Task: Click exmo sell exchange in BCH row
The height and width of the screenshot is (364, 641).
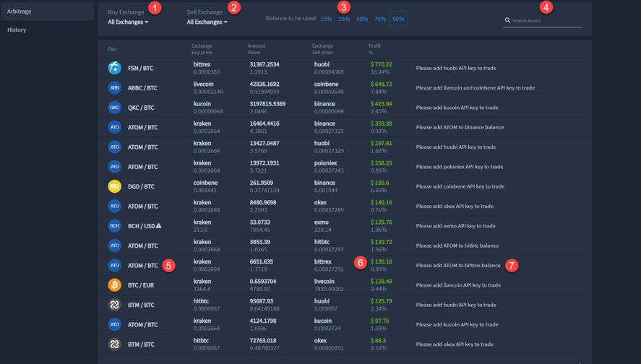Action: tap(322, 222)
